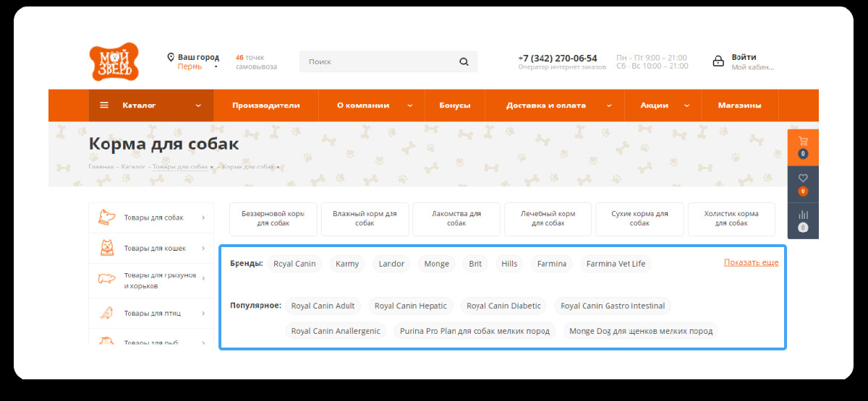Choose the Monge brand tag
This screenshot has width=868, height=401.
coord(437,264)
